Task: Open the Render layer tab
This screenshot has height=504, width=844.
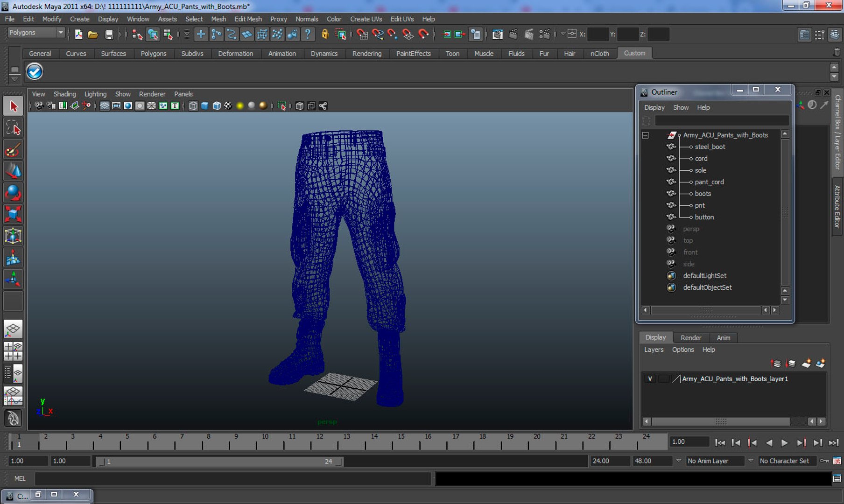Action: point(690,338)
